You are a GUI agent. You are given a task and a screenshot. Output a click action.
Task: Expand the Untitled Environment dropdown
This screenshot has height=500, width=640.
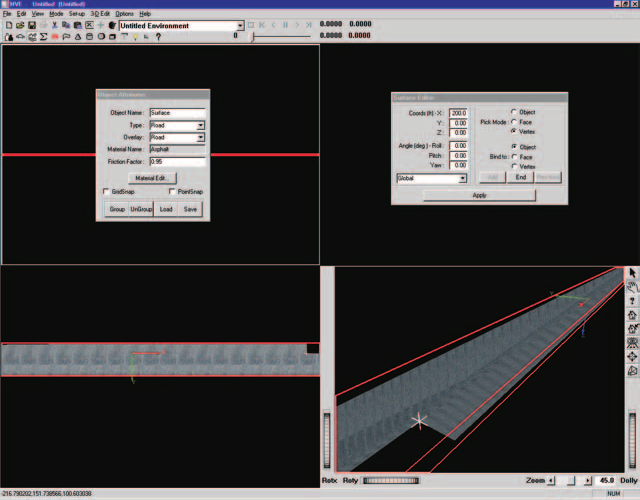click(182, 26)
